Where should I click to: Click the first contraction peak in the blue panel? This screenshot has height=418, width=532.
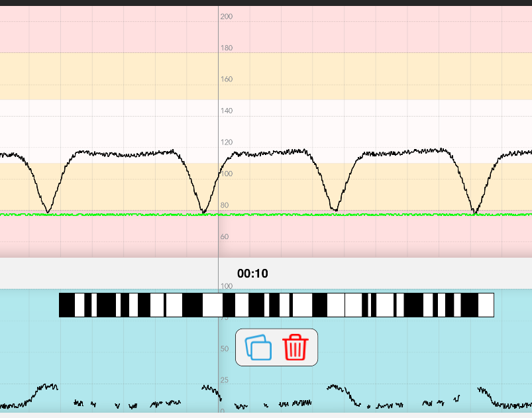(x=48, y=386)
